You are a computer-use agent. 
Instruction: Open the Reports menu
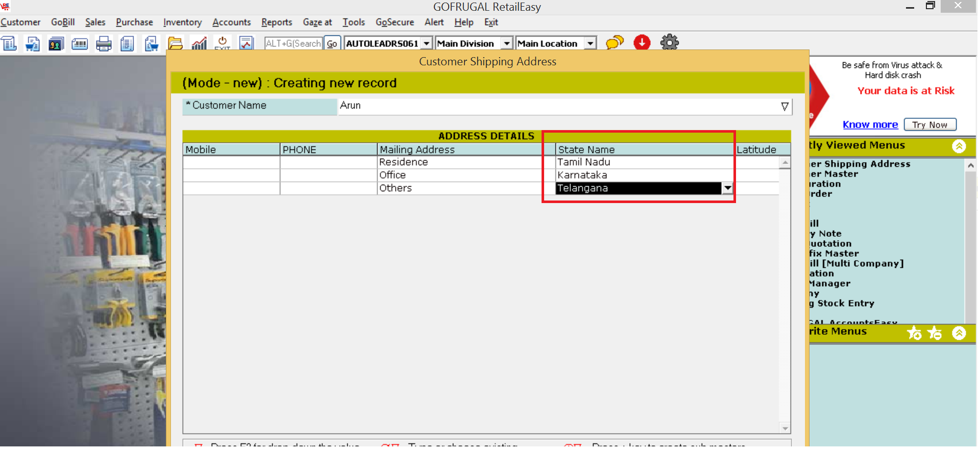277,22
